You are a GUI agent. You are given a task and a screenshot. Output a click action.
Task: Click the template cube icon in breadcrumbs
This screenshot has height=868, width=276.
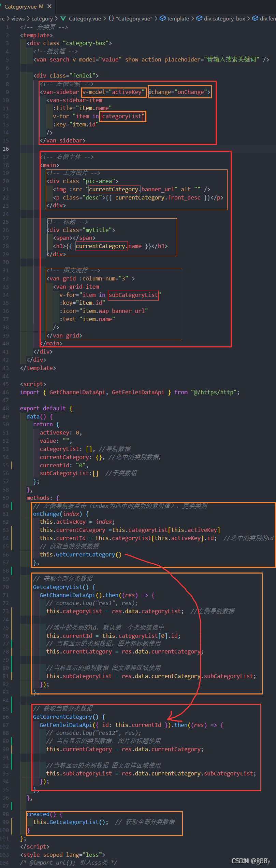coord(163,18)
